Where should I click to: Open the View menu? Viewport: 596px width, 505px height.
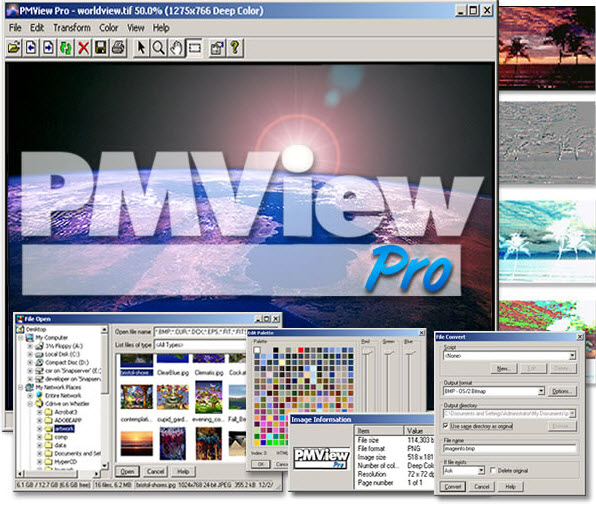coord(136,28)
